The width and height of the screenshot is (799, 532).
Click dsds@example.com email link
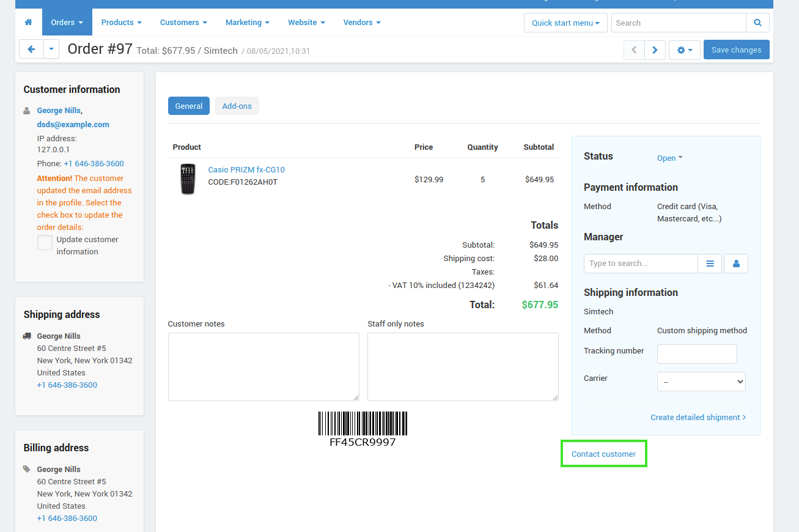point(73,125)
